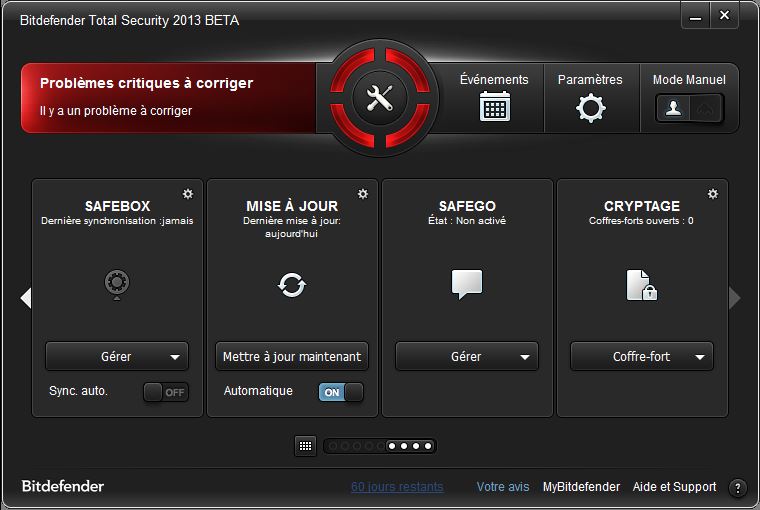Click the red wrench fix-issues icon
The image size is (760, 510).
[x=380, y=98]
